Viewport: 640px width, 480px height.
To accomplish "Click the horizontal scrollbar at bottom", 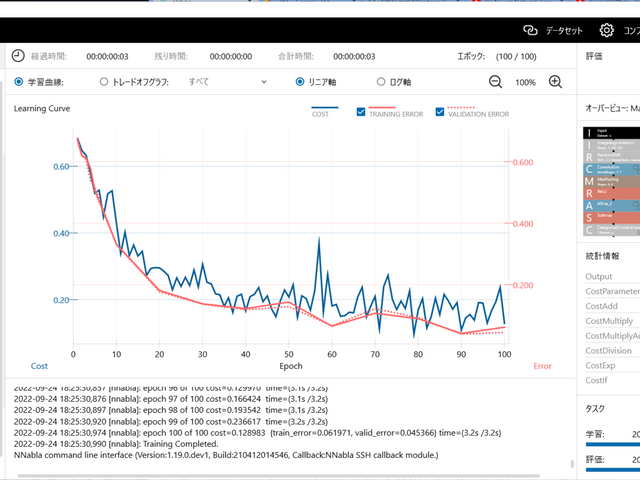I will pos(278,476).
